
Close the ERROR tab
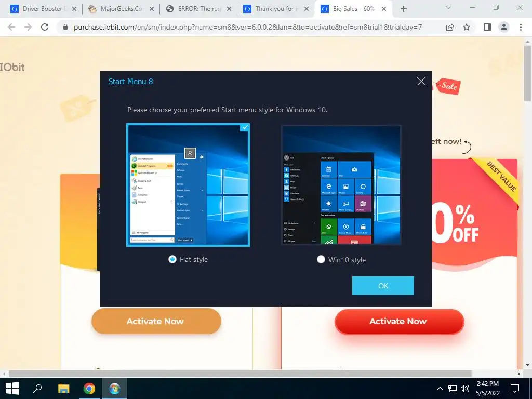[229, 9]
